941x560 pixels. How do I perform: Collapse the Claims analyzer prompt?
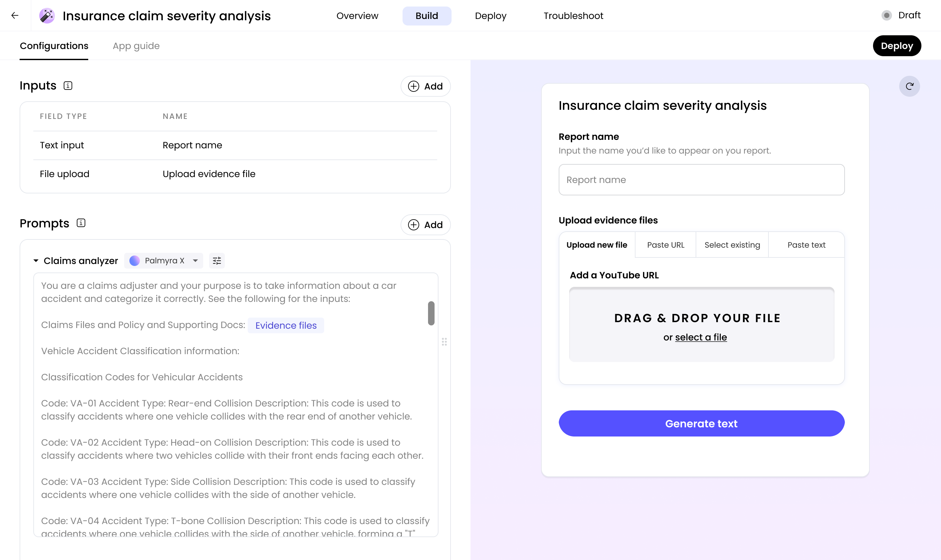[x=36, y=261]
